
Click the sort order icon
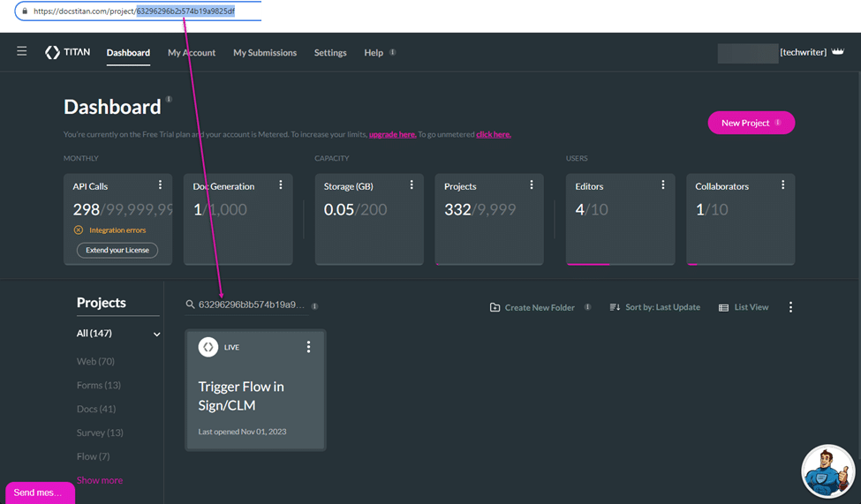615,307
